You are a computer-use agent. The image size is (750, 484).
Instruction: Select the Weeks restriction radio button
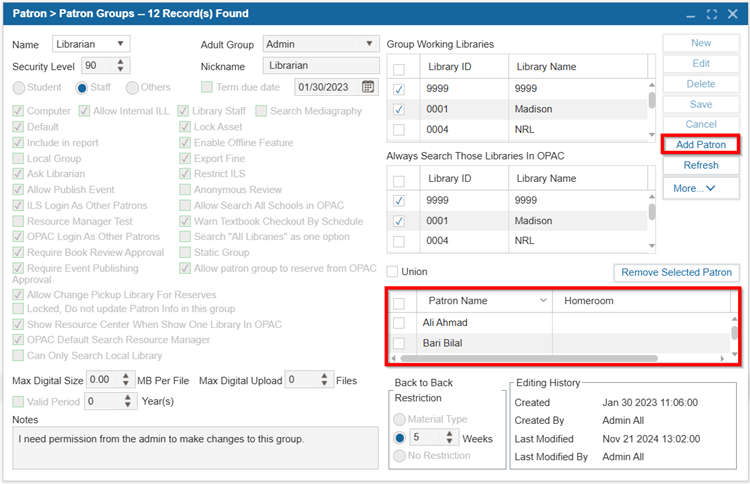click(x=399, y=438)
